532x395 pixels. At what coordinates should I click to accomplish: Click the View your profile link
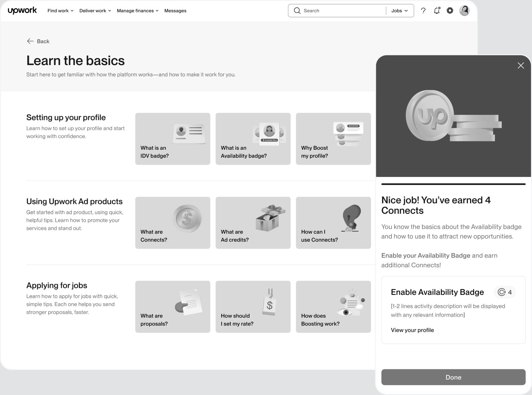(x=412, y=330)
